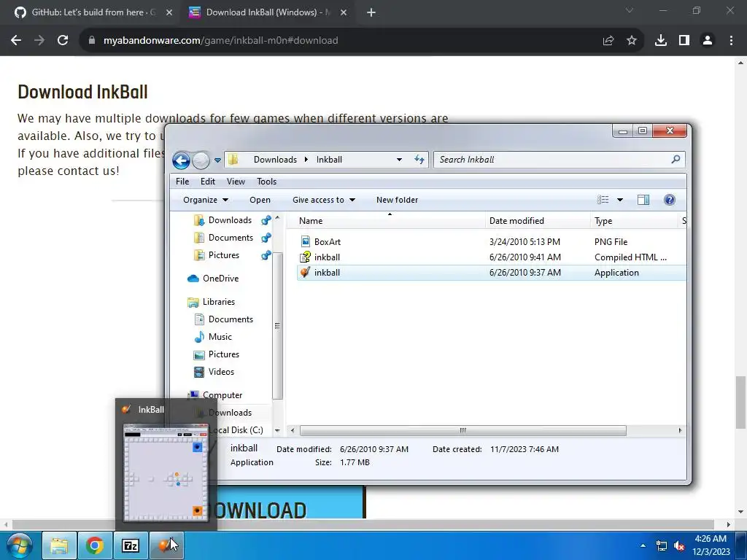Select pinned Pictures in the navigation pane
The width and height of the screenshot is (747, 560).
click(x=224, y=255)
